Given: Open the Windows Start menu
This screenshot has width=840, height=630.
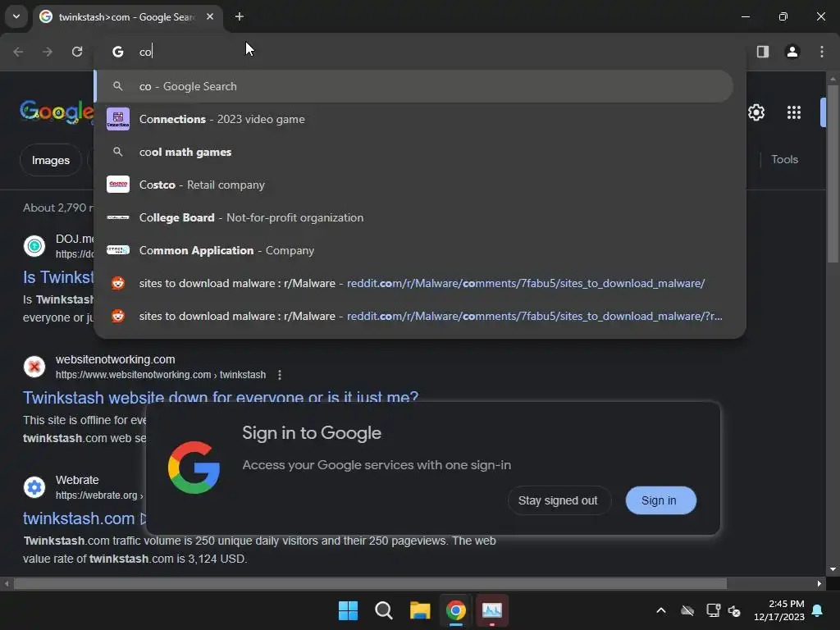Looking at the screenshot, I should [348, 610].
